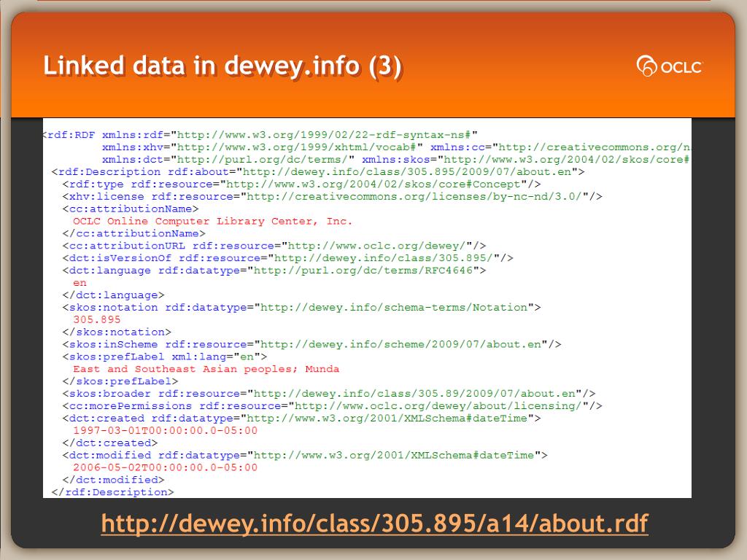Open the dewey.info/class/305.895/a14/about.rdf link
The image size is (747, 560).
tap(374, 524)
